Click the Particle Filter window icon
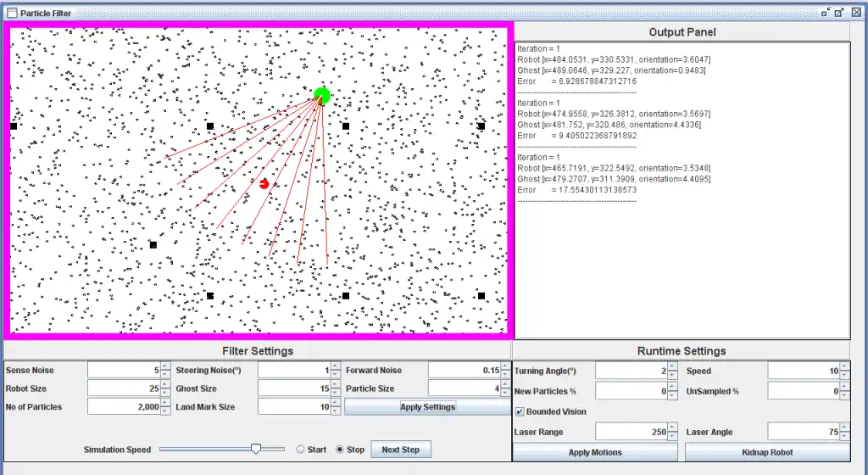Image resolution: width=868 pixels, height=475 pixels. pyautogui.click(x=12, y=13)
